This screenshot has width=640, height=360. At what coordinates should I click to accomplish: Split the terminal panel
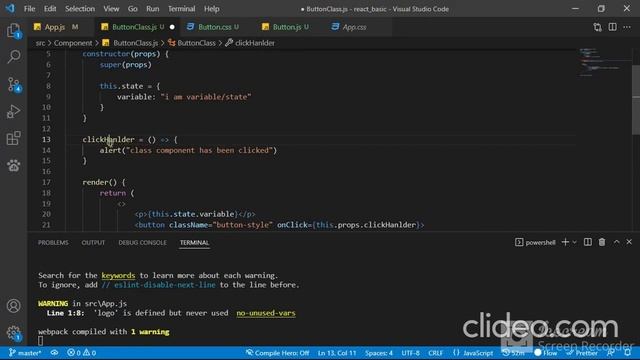point(588,242)
